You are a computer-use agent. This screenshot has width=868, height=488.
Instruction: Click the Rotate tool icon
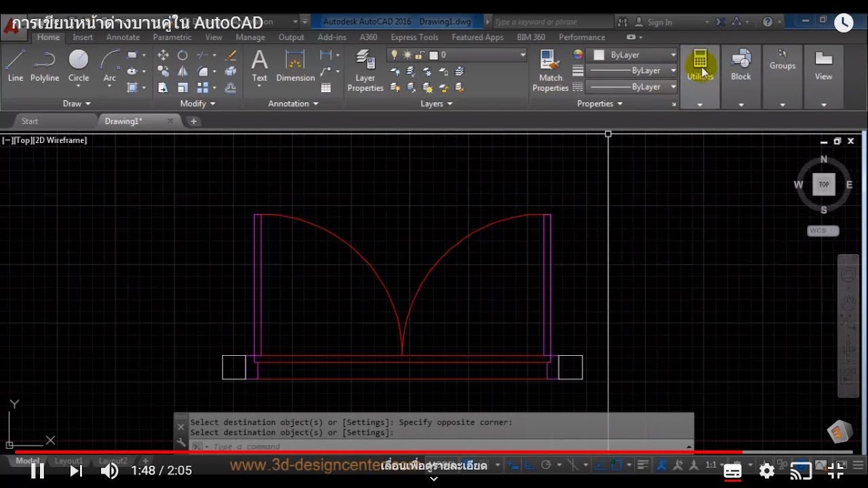(x=182, y=55)
